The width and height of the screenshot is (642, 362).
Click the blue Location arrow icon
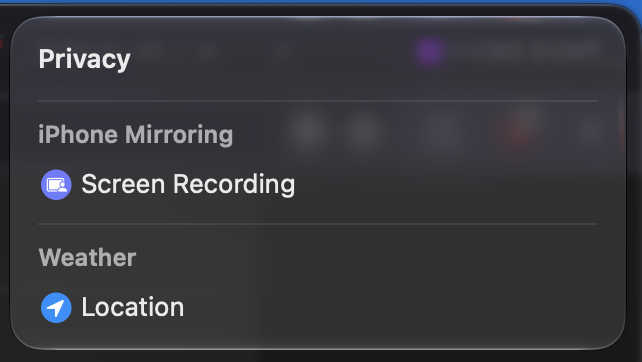[x=56, y=308]
